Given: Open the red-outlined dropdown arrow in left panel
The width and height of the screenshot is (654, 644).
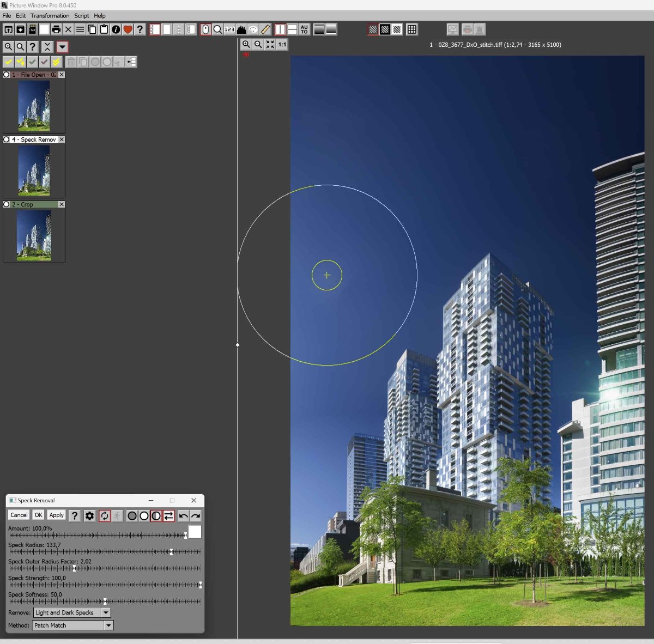Looking at the screenshot, I should click(x=62, y=47).
